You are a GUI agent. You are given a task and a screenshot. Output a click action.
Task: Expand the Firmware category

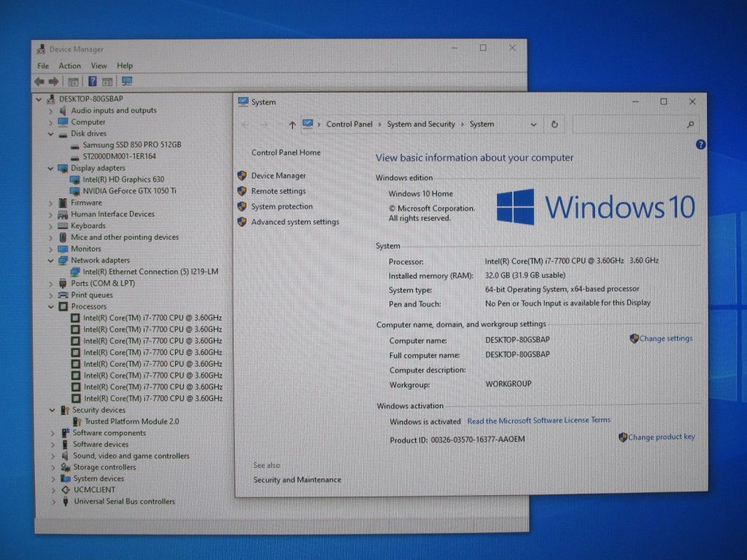pos(50,203)
